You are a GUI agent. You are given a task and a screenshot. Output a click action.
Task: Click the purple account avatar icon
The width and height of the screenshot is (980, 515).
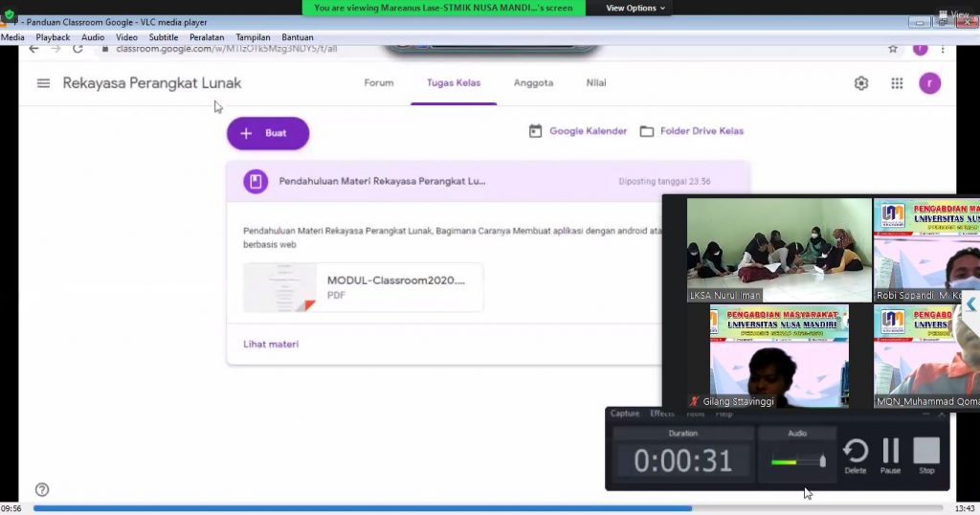pos(928,83)
